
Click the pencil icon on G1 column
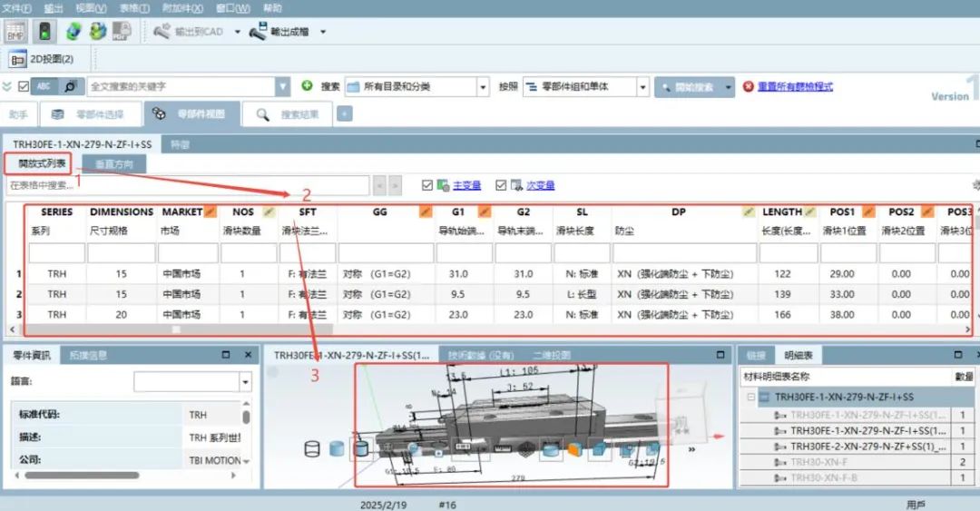click(485, 212)
